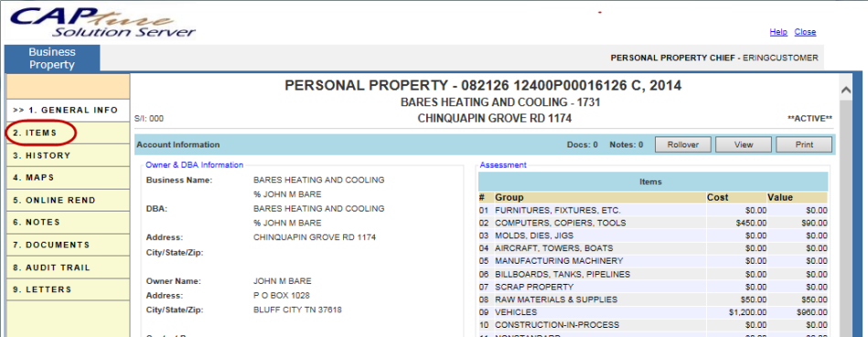Click the Rollover button

pos(682,145)
